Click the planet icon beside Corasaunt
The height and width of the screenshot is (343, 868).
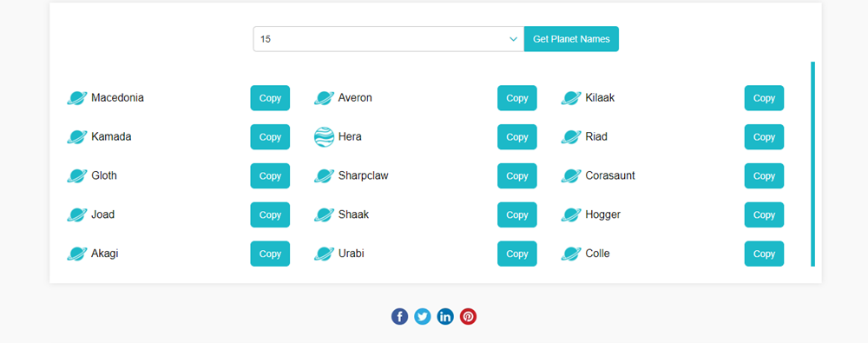pyautogui.click(x=571, y=175)
